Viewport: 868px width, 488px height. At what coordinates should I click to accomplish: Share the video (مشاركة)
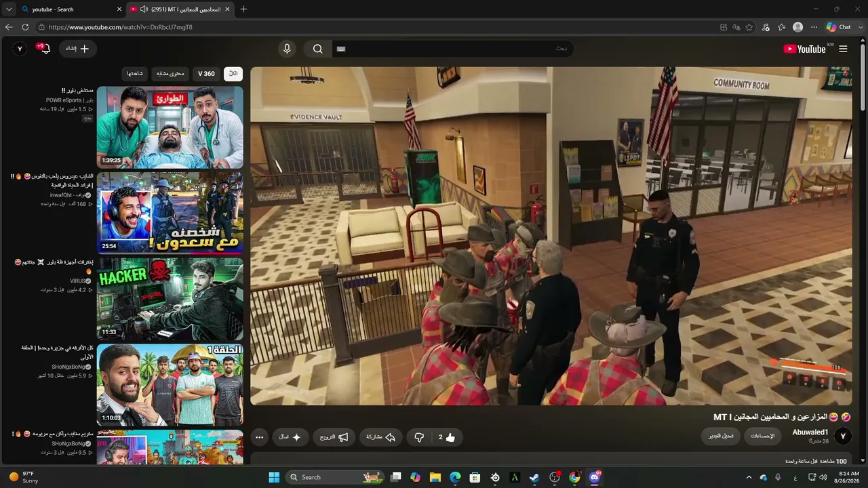[381, 437]
